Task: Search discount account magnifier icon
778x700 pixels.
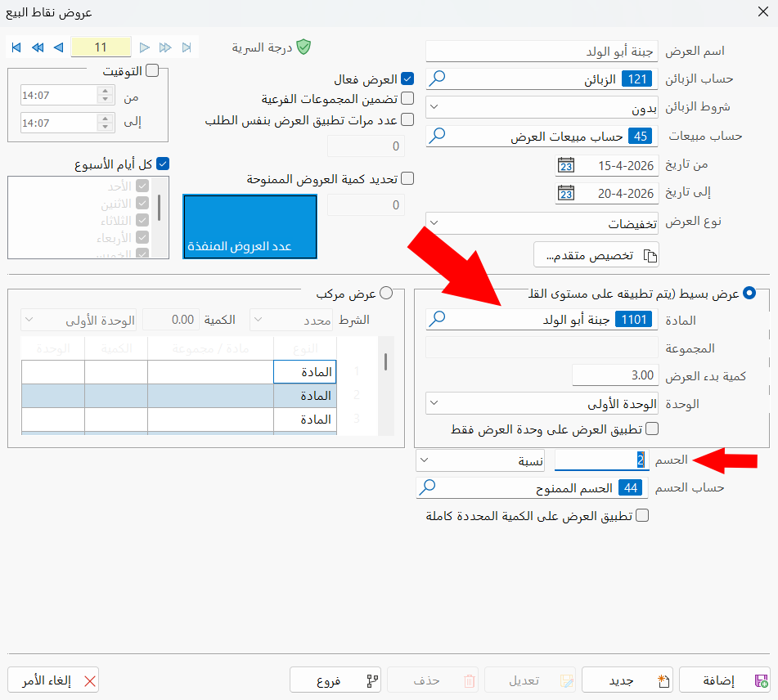Action: 427,487
